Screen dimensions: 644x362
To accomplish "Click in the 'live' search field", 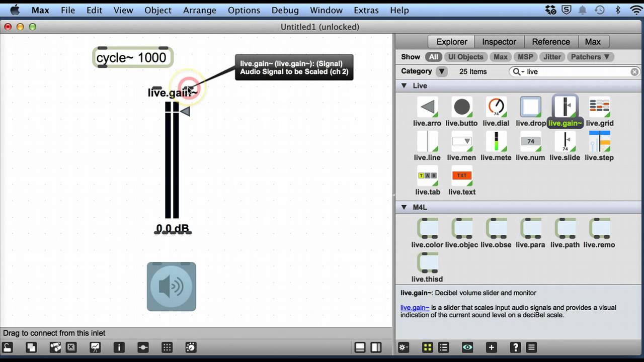I will [575, 72].
